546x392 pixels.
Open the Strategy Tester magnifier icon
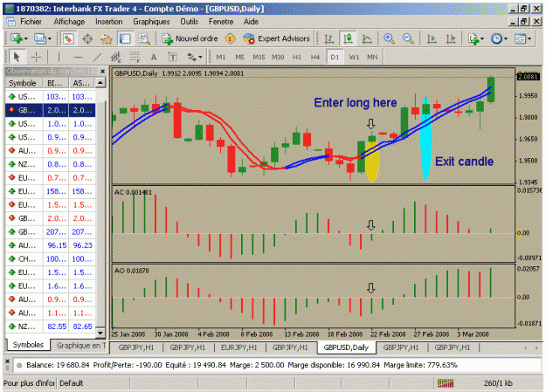[144, 38]
